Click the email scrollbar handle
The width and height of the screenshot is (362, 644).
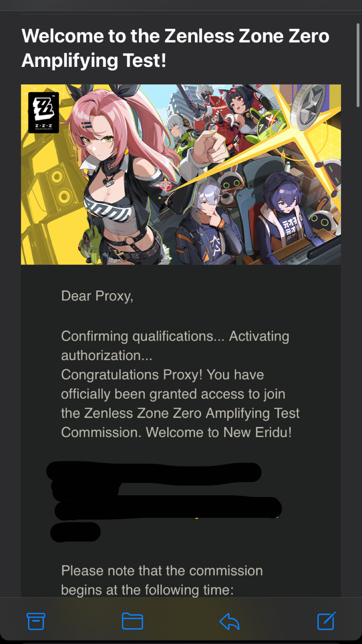358,65
